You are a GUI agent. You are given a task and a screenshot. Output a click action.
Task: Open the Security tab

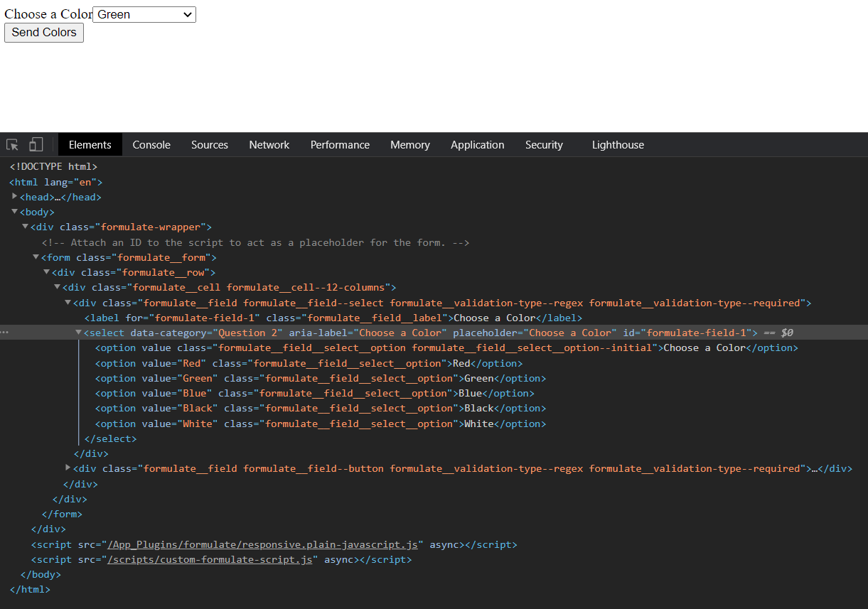[544, 145]
